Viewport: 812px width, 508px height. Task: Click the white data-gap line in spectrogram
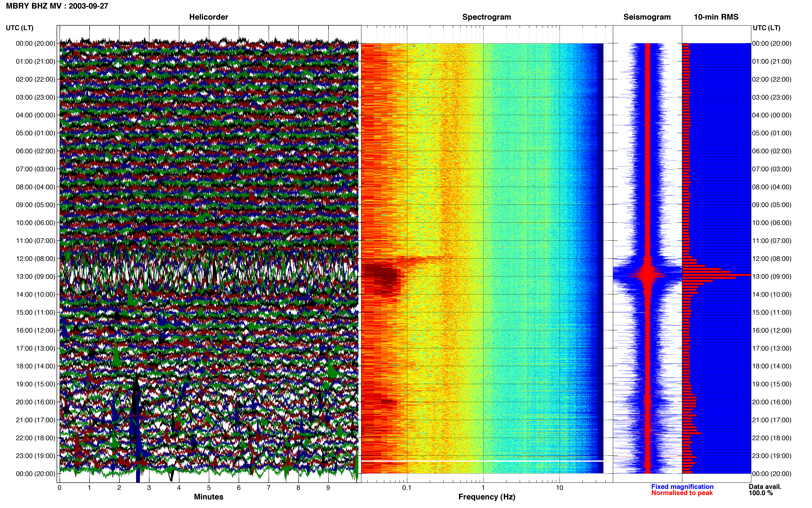tap(482, 461)
